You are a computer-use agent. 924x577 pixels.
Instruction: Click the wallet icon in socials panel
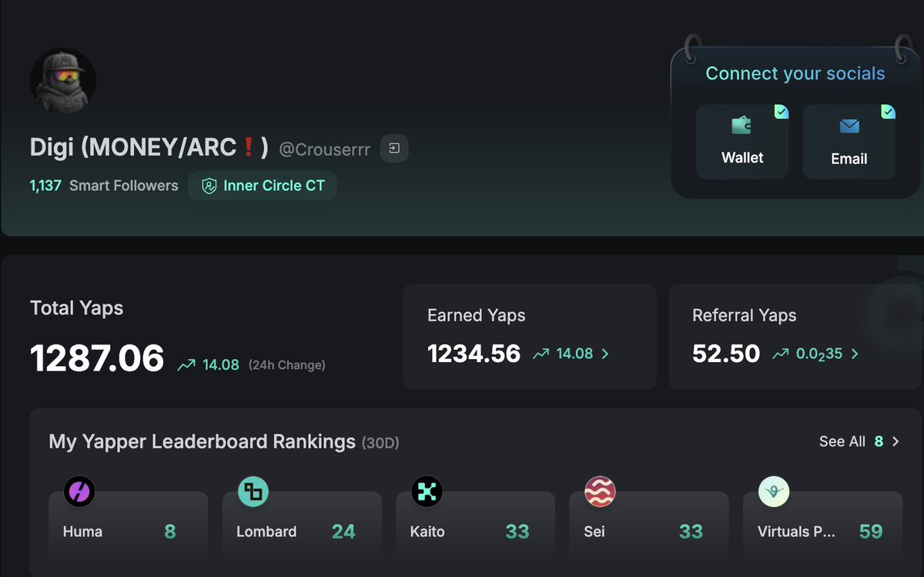pyautogui.click(x=742, y=125)
